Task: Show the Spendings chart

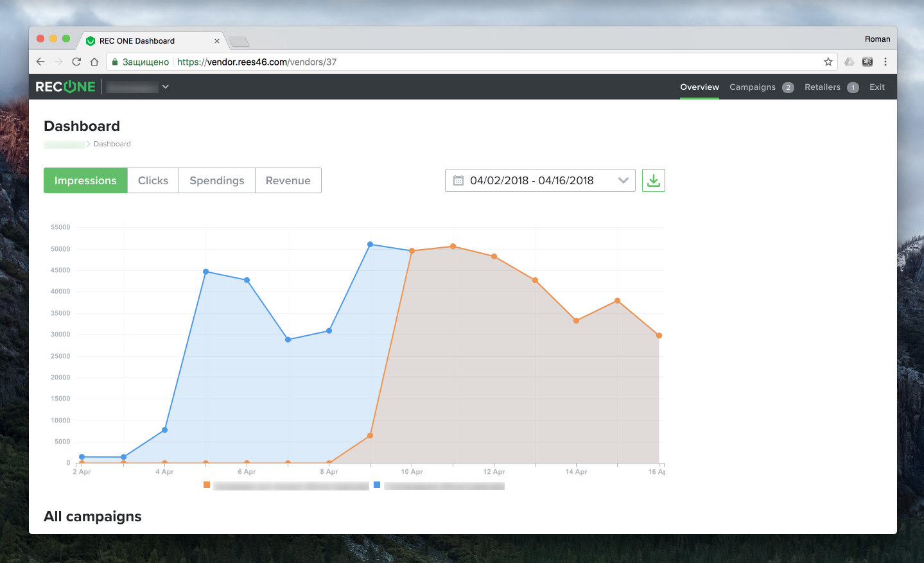Action: click(x=216, y=180)
